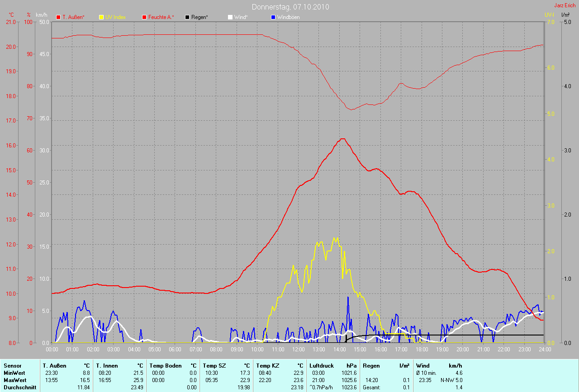Click the black Regen legend square
Screen dimensions: 579x392
(x=187, y=17)
